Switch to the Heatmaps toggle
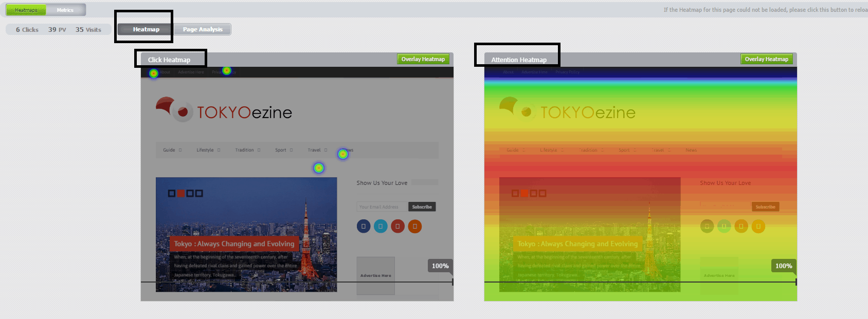This screenshot has width=868, height=319. 26,10
